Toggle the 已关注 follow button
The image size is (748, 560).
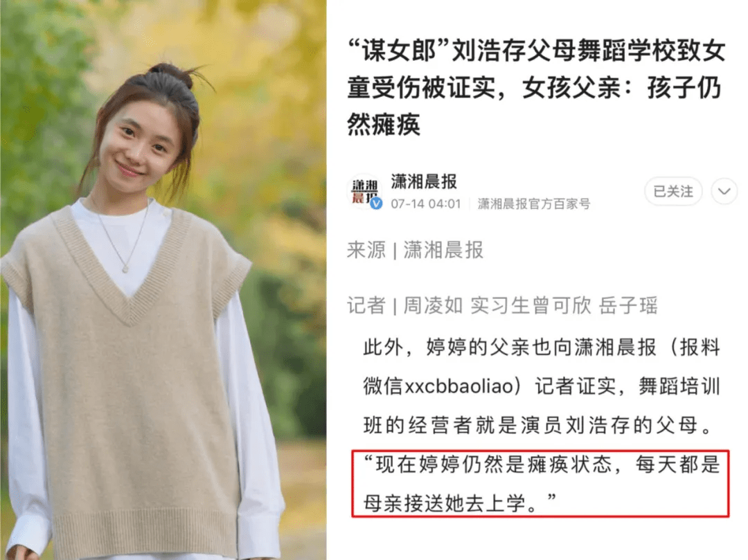pos(673,192)
